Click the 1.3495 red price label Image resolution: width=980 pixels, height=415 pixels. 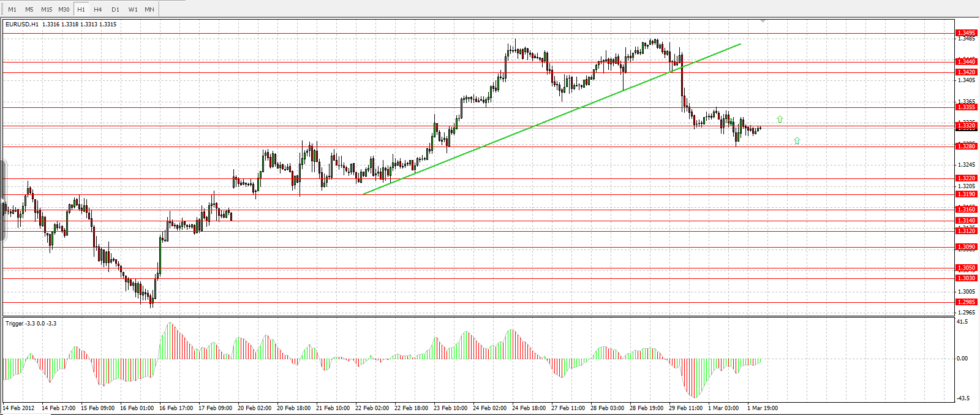[967, 33]
